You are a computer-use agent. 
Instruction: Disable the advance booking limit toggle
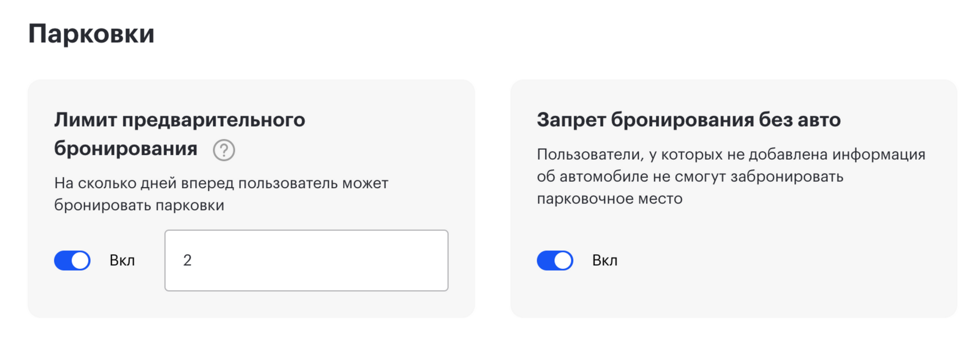[72, 261]
